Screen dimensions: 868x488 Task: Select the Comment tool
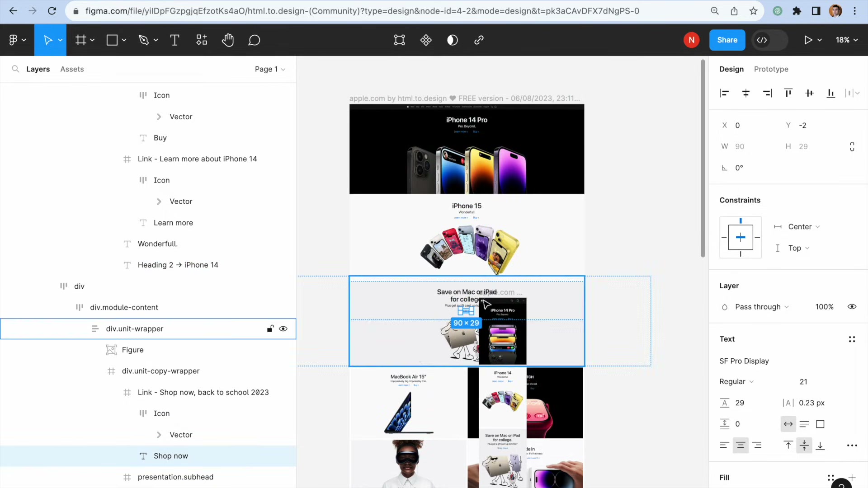pyautogui.click(x=254, y=40)
